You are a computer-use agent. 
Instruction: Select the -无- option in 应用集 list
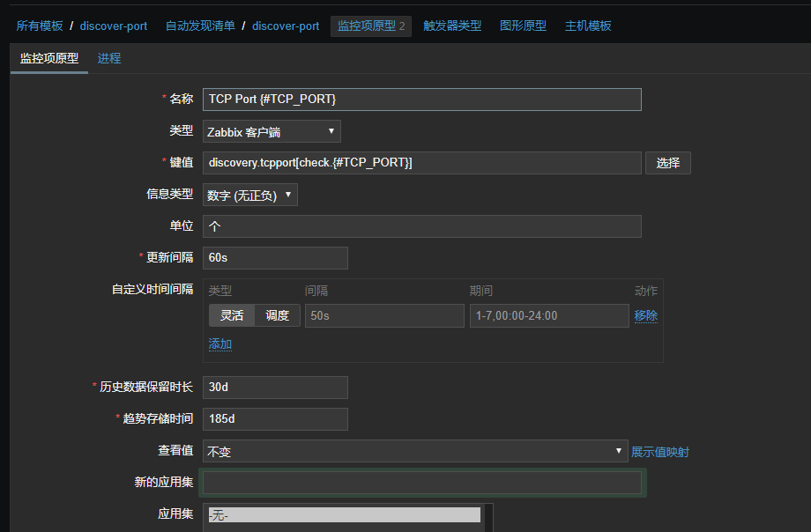tap(345, 515)
